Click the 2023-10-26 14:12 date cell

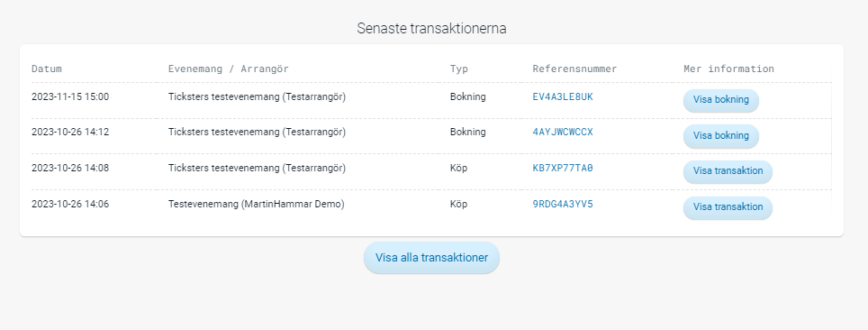(70, 132)
